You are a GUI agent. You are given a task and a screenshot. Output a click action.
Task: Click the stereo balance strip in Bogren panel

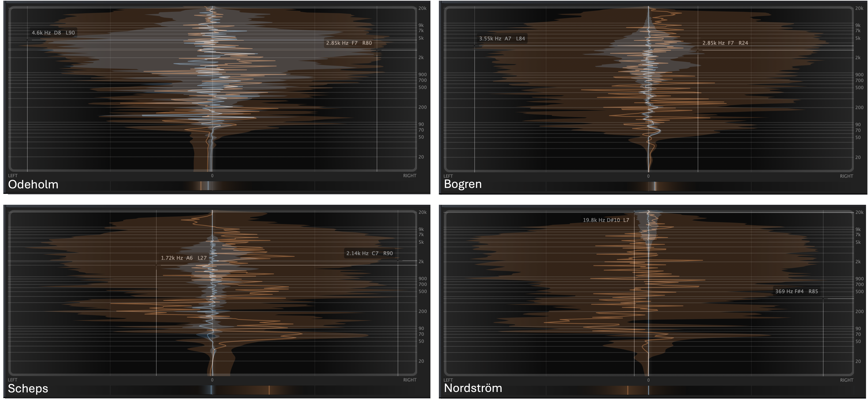[648, 186]
